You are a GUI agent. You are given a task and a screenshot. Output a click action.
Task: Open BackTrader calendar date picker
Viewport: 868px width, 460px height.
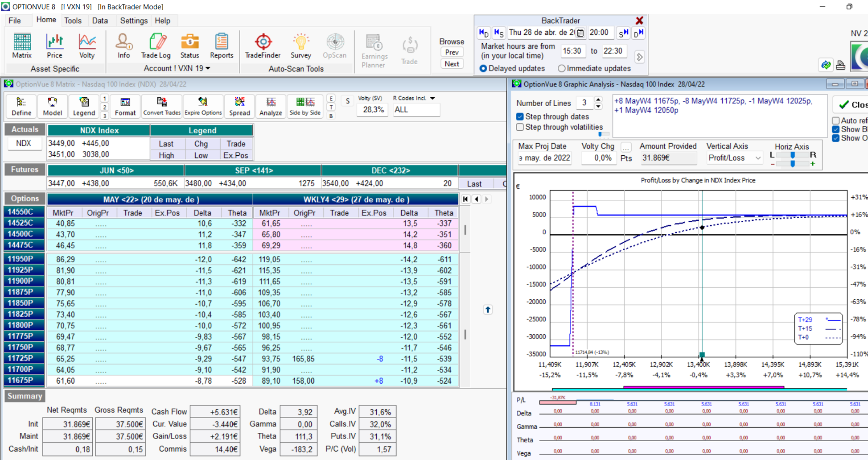tap(580, 33)
